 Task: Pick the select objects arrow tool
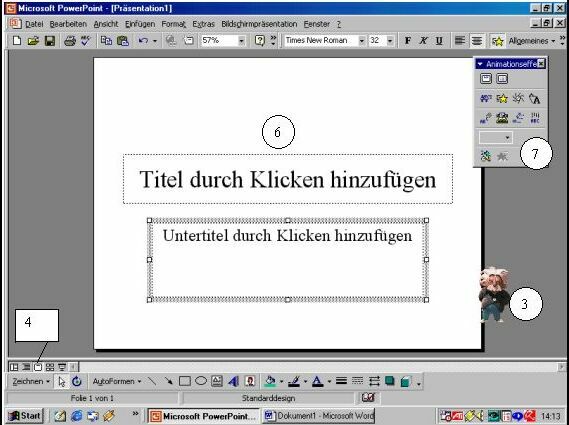[62, 381]
